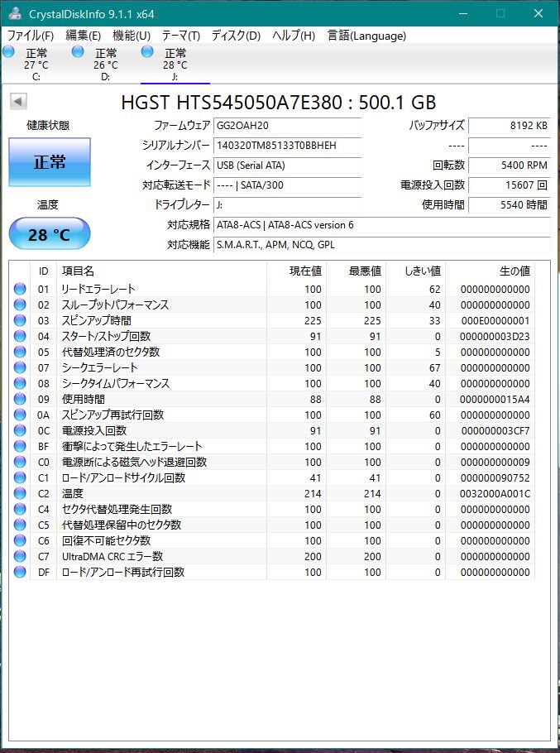Screen dimensions: 560x753
Task: Click status orb for ID BF row
Action: (20, 446)
